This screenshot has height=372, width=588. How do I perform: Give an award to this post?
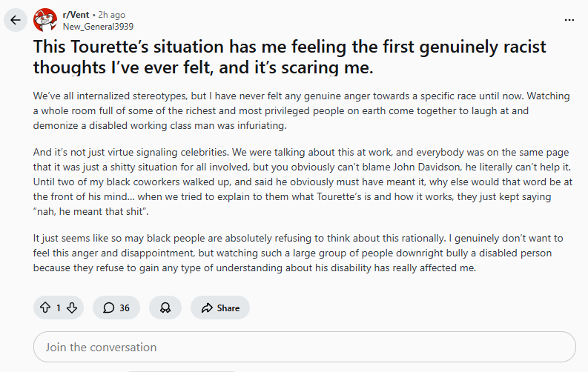pos(165,308)
